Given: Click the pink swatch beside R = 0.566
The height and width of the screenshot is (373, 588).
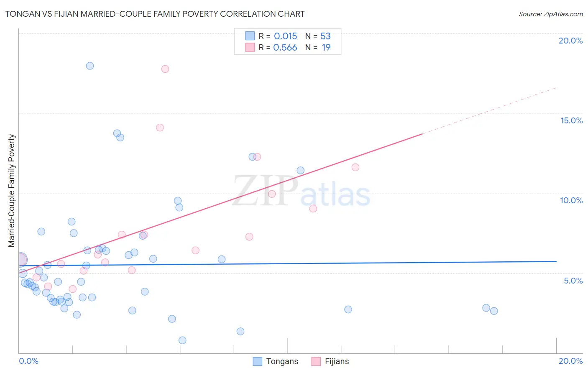Looking at the screenshot, I should tap(250, 47).
